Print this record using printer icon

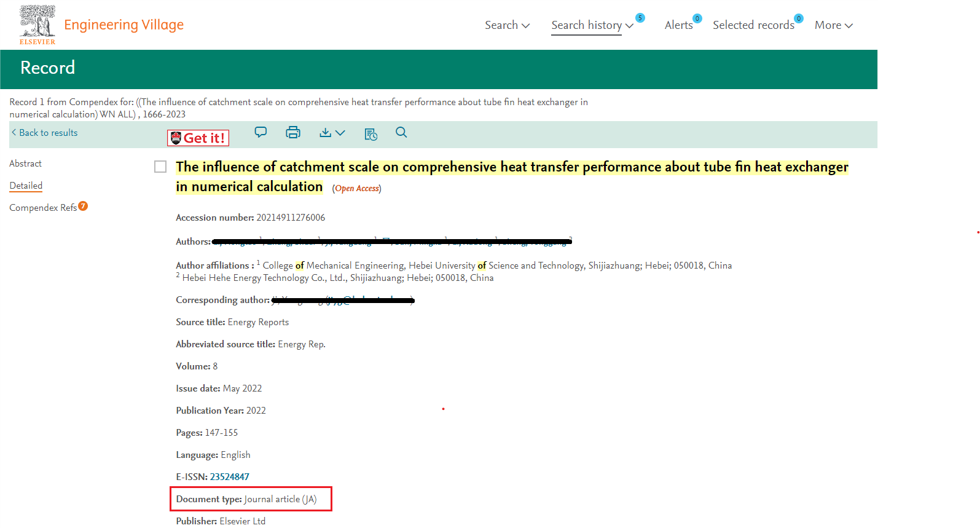pyautogui.click(x=293, y=132)
